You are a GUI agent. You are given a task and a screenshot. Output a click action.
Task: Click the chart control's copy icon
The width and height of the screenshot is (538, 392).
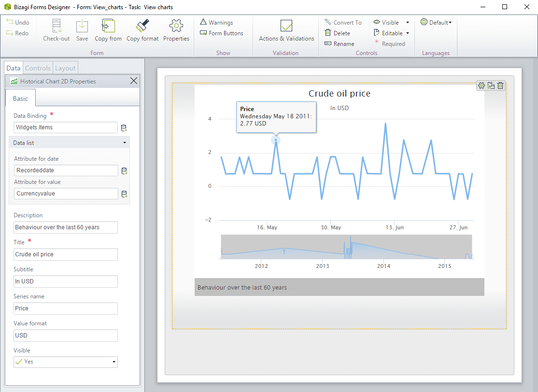(x=491, y=85)
